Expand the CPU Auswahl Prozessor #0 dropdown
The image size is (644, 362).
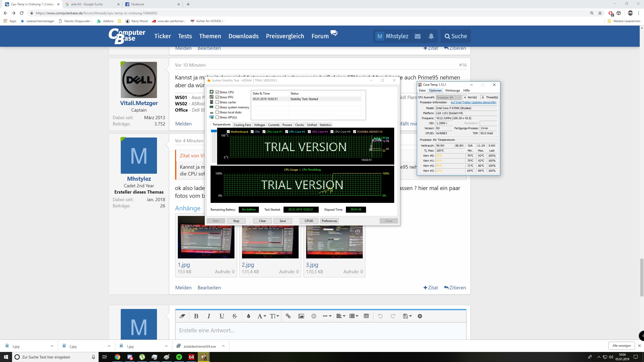tap(448, 97)
